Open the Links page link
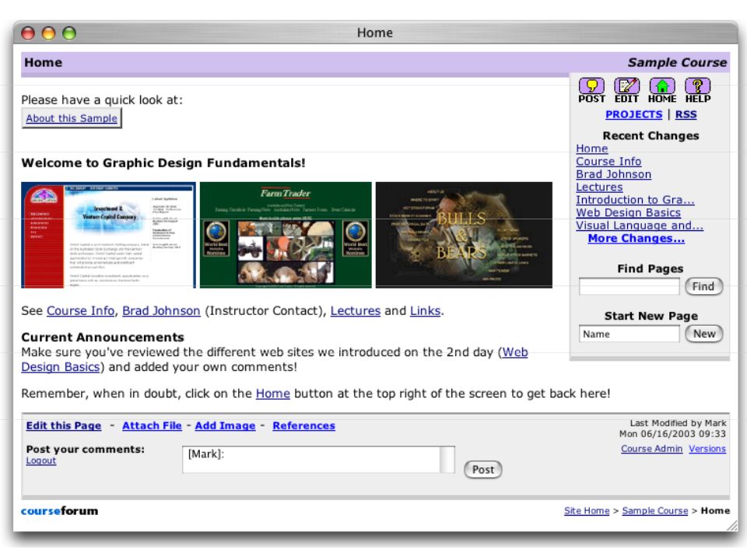This screenshot has height=560, width=747. pyautogui.click(x=425, y=311)
